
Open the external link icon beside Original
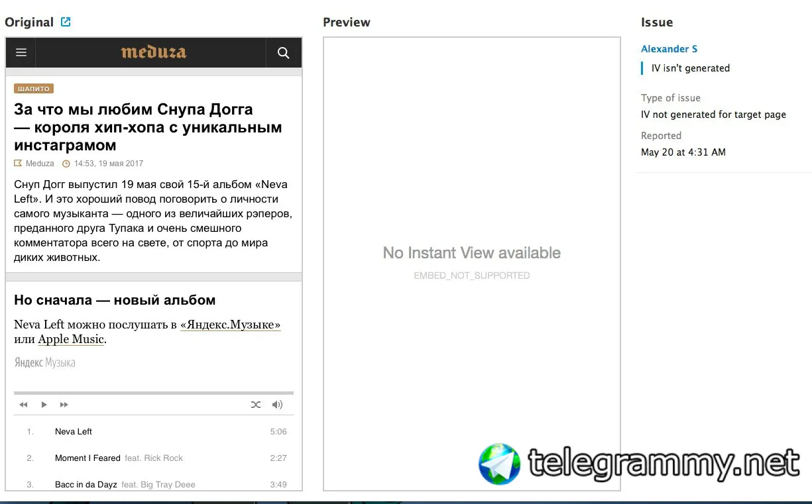click(x=66, y=22)
